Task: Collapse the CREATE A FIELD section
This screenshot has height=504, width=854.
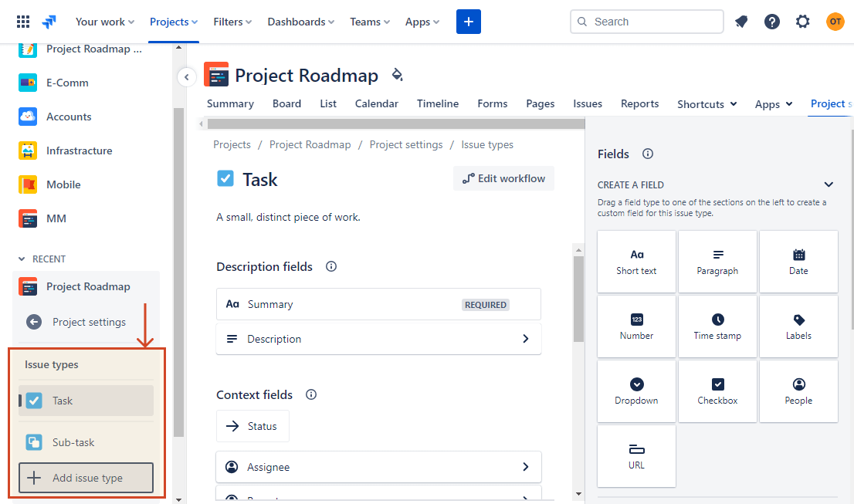Action: point(829,184)
